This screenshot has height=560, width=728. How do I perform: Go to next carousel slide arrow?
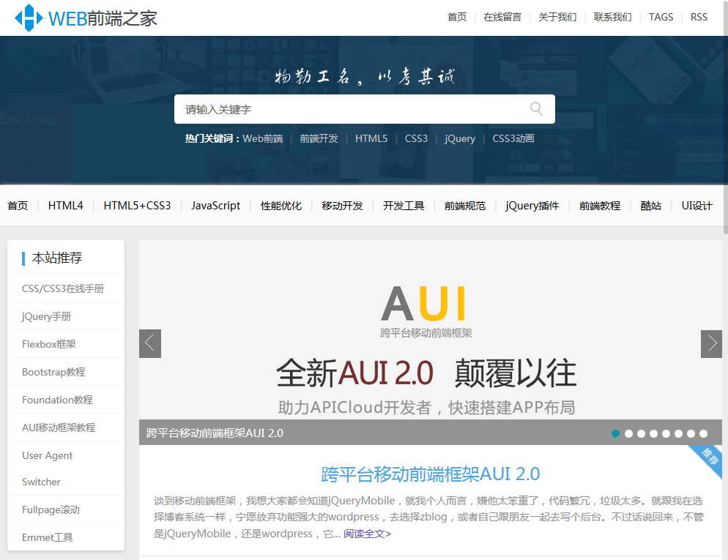711,343
